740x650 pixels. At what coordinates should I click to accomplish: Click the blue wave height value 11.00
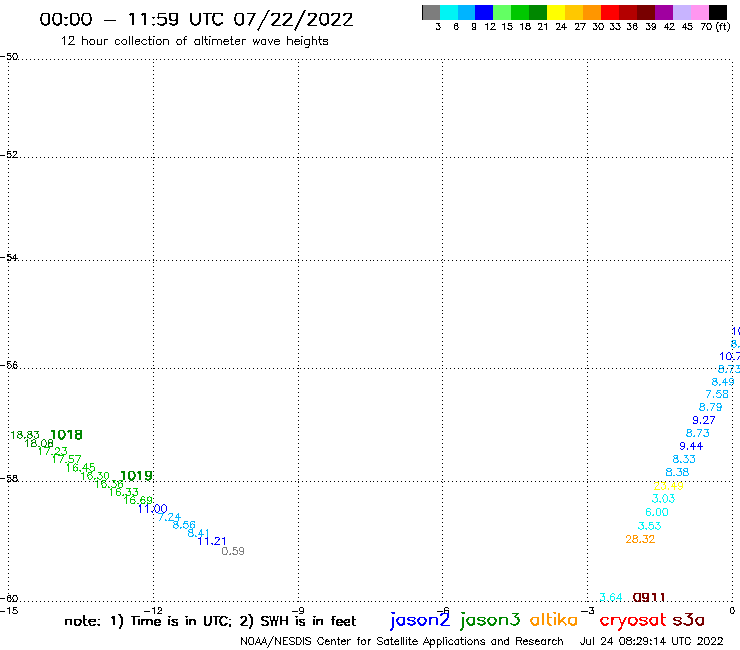152,509
